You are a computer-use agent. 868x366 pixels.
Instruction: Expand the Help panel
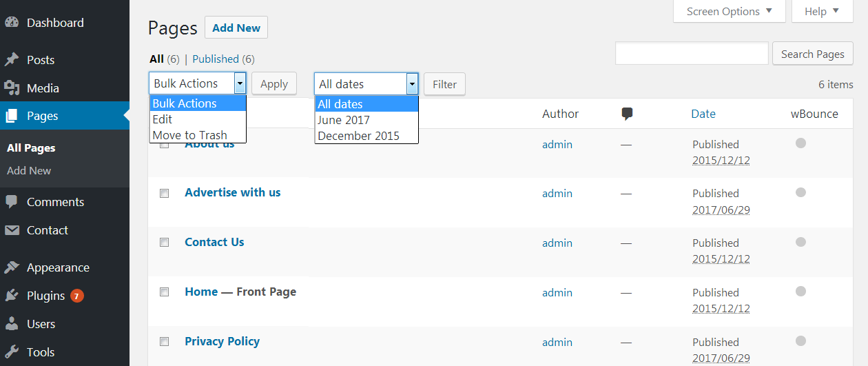(x=823, y=11)
